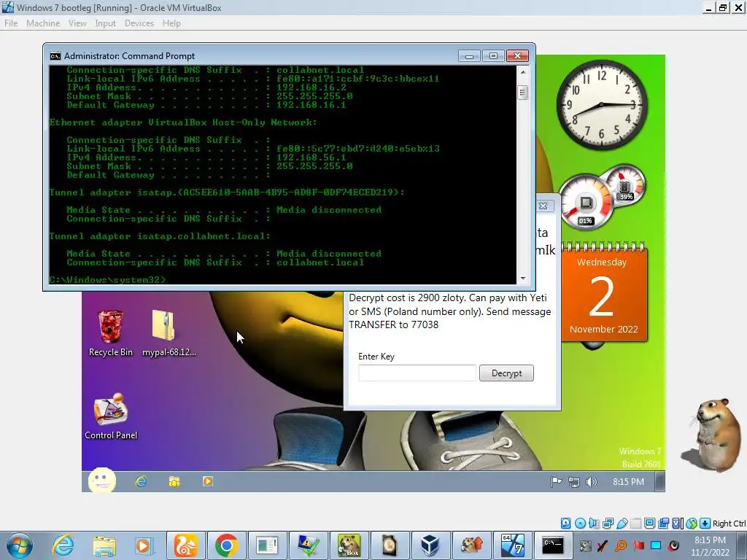Click the VirtualBox audio status icon

(x=594, y=524)
